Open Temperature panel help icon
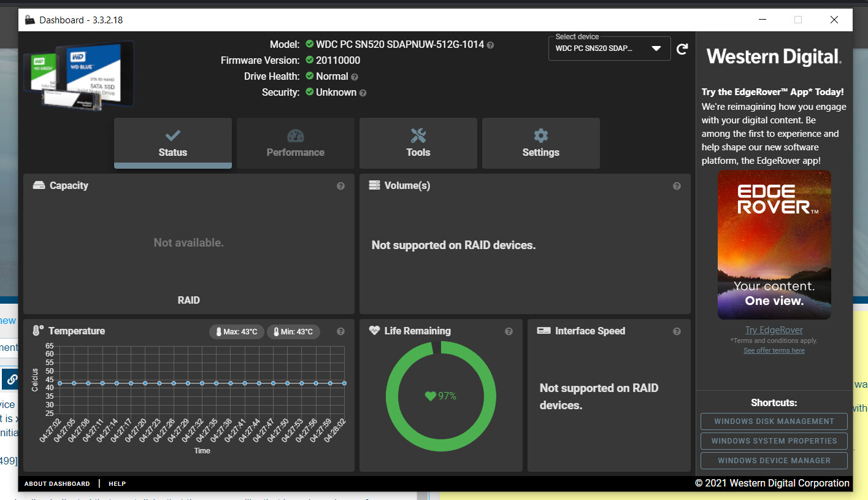The width and height of the screenshot is (868, 500). point(340,331)
